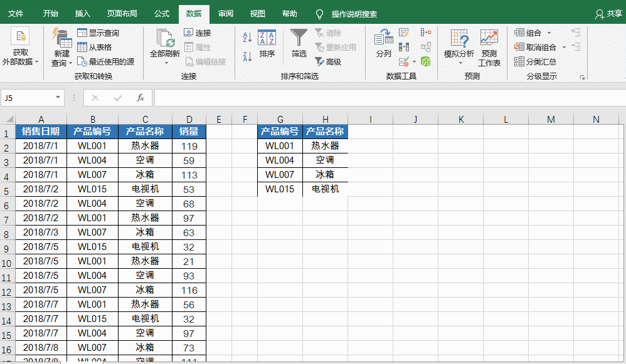Expand the What-If Analysis dropdown arrow

tap(460, 63)
